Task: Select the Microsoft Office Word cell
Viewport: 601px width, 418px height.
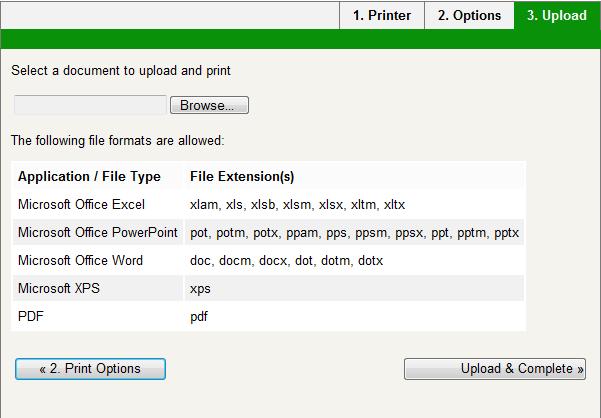Action: point(98,260)
